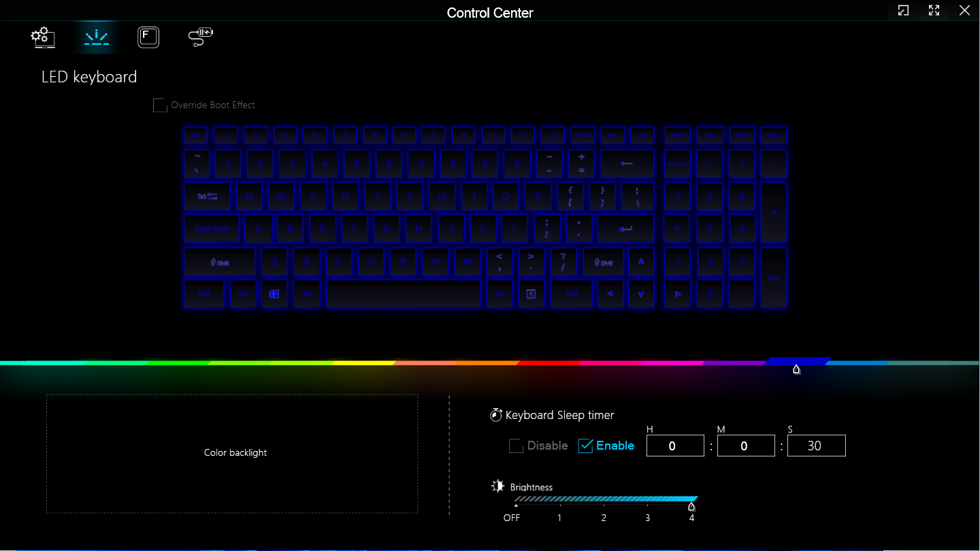The image size is (980, 551).
Task: Select the Backspace arrow key
Action: click(x=627, y=163)
